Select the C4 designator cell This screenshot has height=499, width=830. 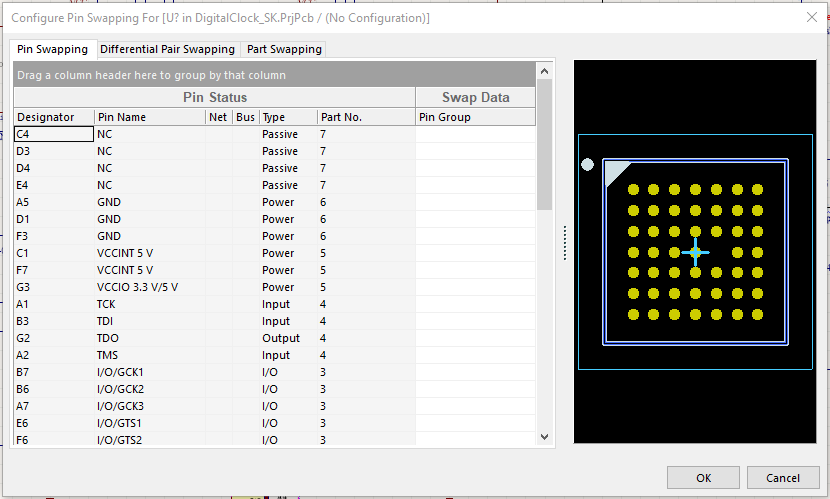(53, 134)
